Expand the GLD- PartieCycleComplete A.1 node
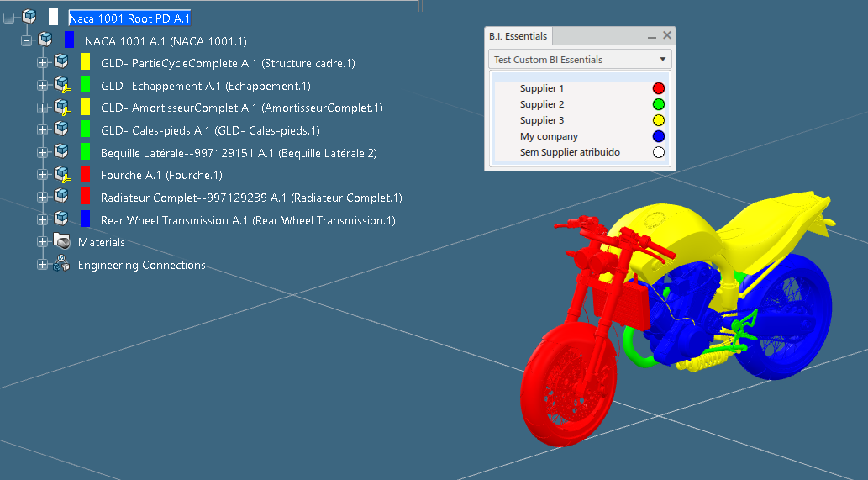The image size is (868, 480). point(43,62)
